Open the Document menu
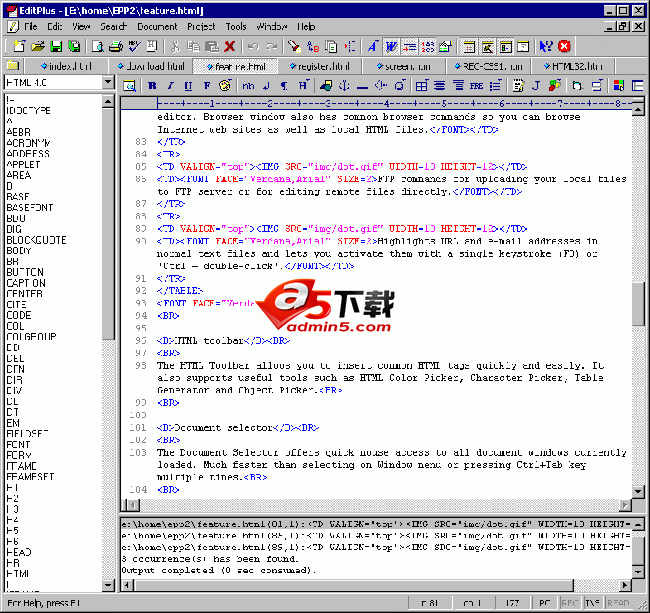This screenshot has height=613, width=650. pyautogui.click(x=157, y=27)
